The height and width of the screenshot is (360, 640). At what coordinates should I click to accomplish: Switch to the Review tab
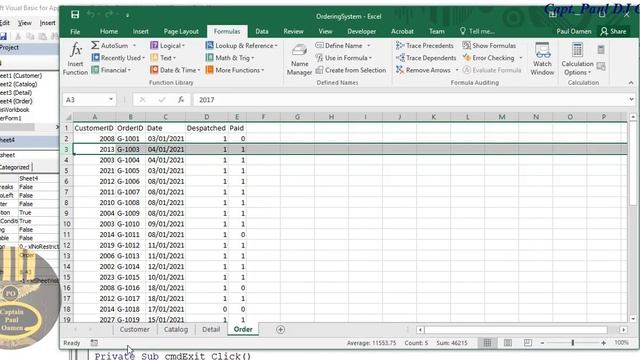(x=293, y=31)
